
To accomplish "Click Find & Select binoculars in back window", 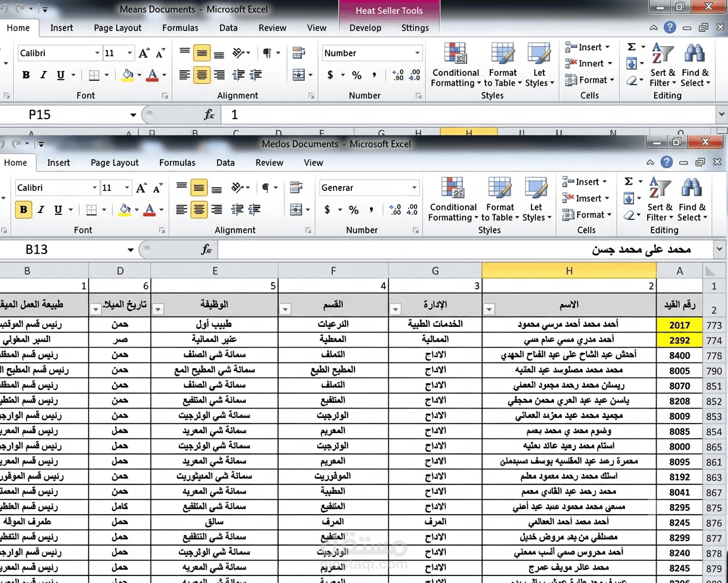I will [x=695, y=53].
